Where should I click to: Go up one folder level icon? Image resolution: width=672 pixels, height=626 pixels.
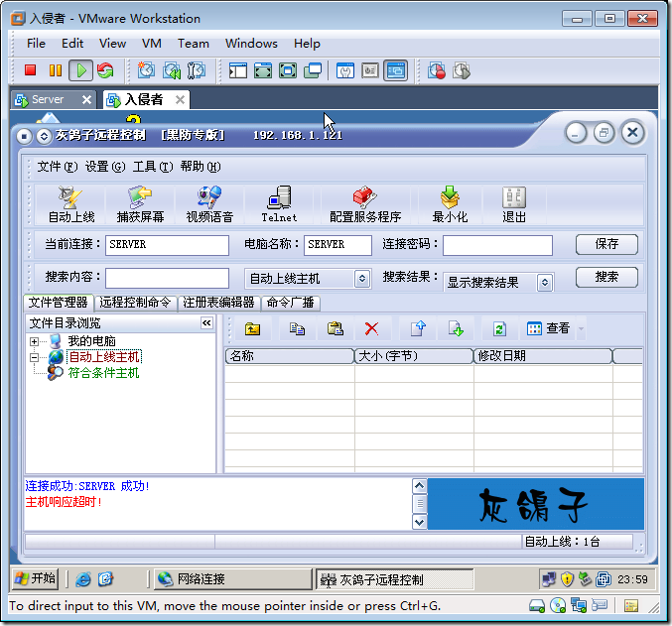pos(252,329)
